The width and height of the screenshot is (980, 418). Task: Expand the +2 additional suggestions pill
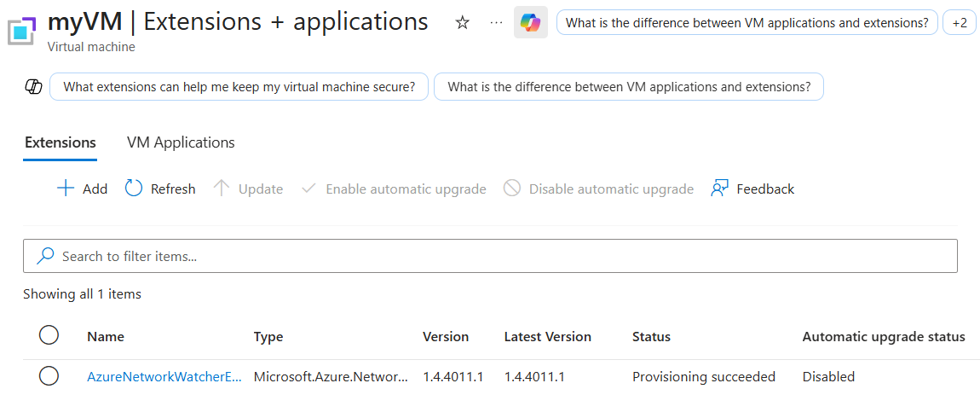coord(960,23)
